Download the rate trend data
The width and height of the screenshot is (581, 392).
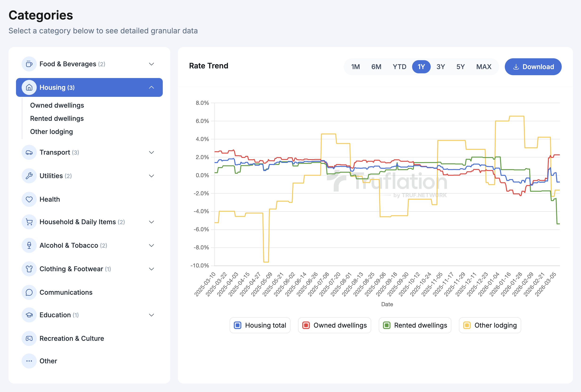pyautogui.click(x=533, y=67)
